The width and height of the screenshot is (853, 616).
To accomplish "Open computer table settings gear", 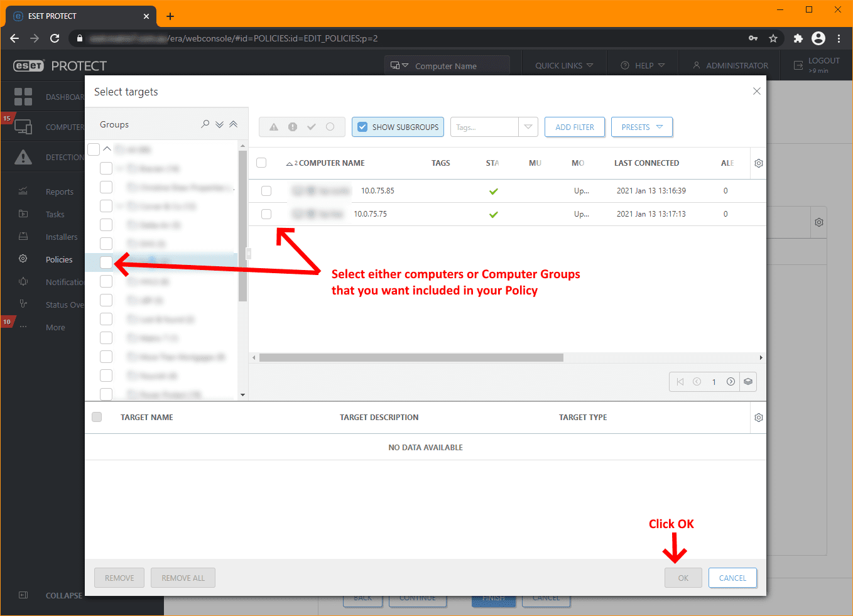I will 759,163.
